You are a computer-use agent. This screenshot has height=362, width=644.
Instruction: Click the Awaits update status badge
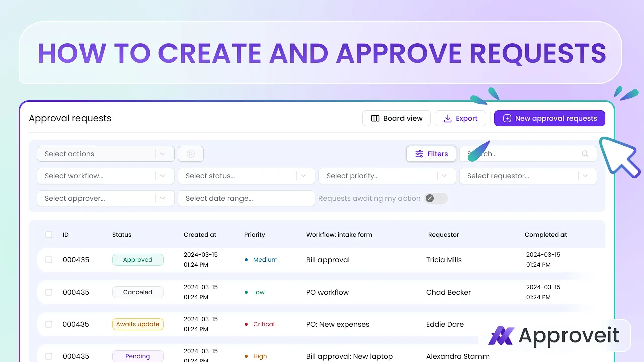138,324
